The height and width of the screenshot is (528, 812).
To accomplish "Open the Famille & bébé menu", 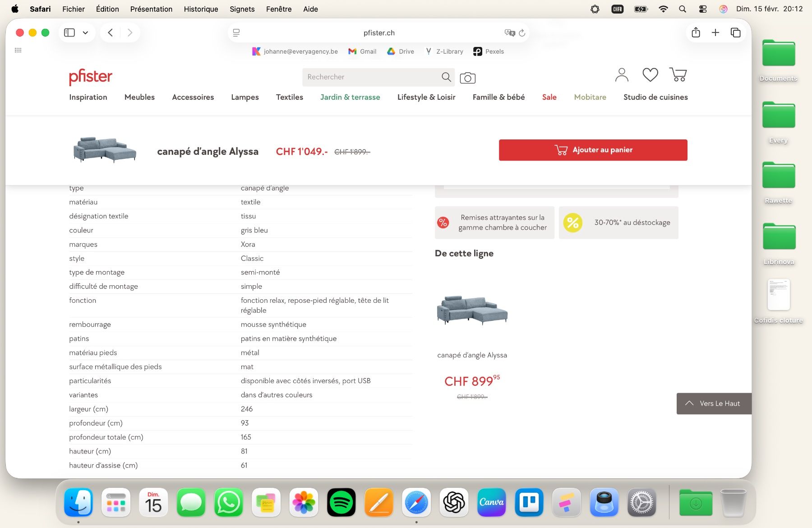I will coord(498,97).
